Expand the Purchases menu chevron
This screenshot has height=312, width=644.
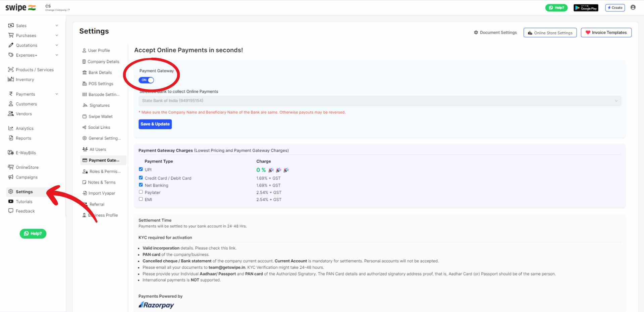[x=57, y=35]
